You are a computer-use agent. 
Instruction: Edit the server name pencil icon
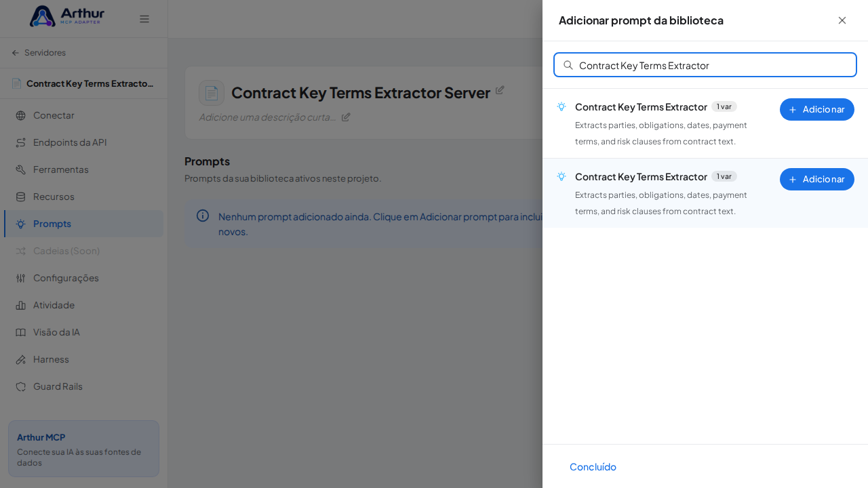[x=500, y=89]
